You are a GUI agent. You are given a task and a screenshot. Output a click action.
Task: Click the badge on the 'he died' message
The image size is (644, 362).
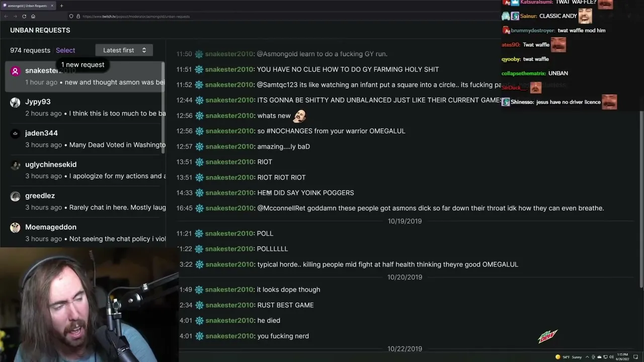(x=199, y=320)
